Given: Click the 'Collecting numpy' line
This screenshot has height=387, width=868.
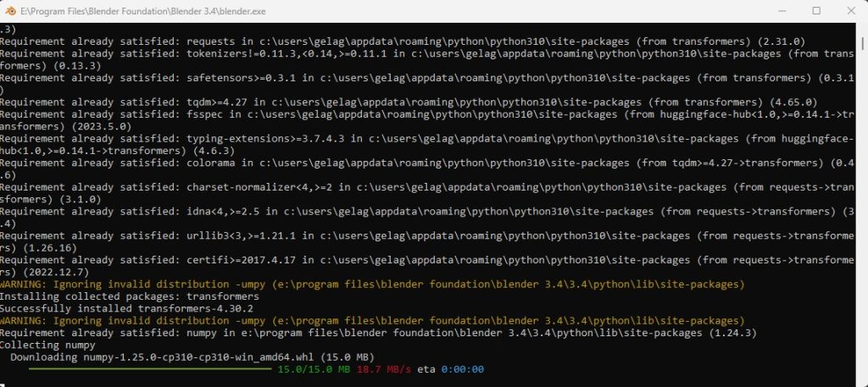Looking at the screenshot, I should point(48,345).
